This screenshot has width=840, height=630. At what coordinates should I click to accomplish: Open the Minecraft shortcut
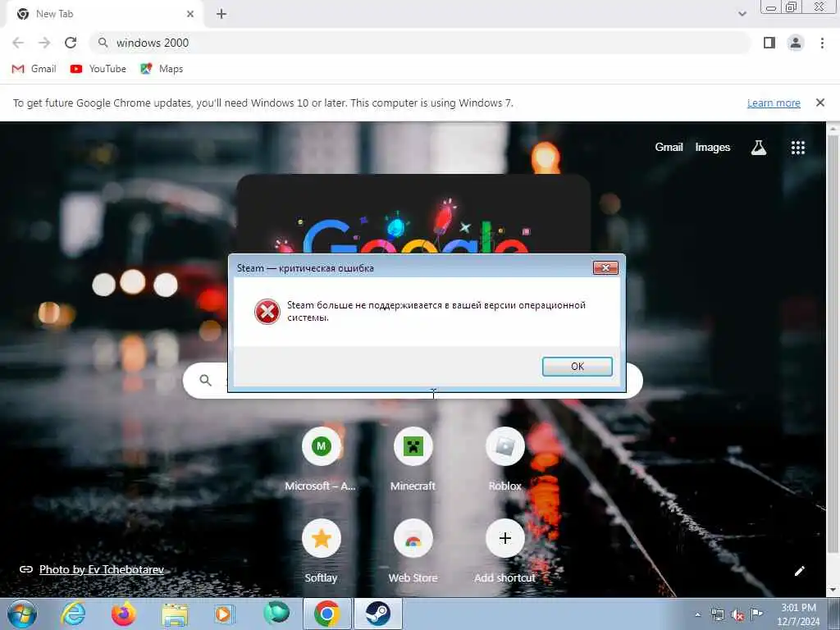413,460
